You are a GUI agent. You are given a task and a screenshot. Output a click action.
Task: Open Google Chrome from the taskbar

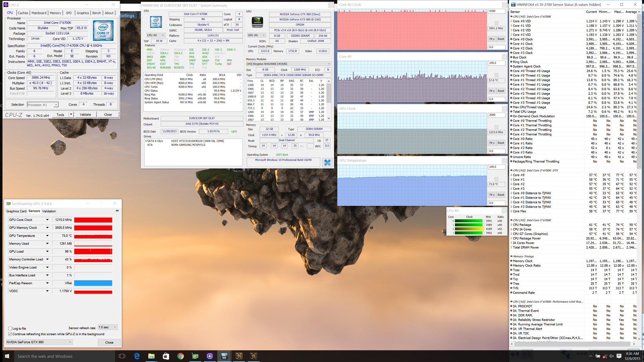pyautogui.click(x=180, y=356)
